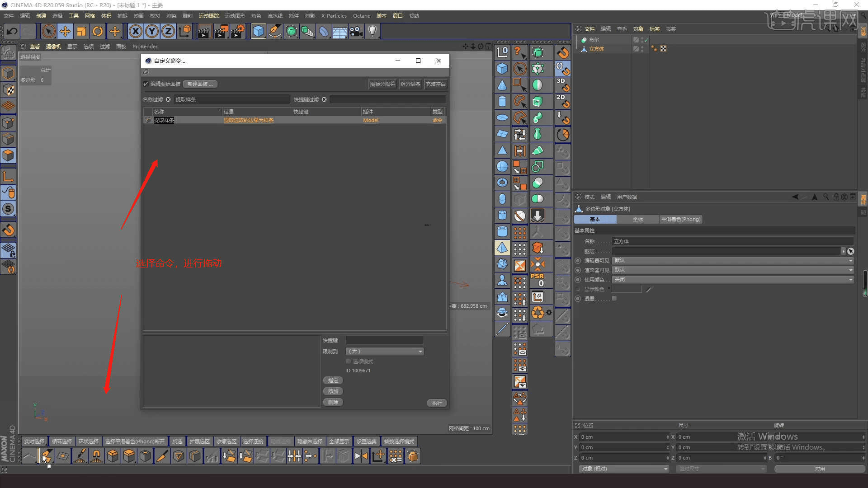Click the blue Sphere primitive icon
The width and height of the screenshot is (868, 488).
[x=502, y=166]
